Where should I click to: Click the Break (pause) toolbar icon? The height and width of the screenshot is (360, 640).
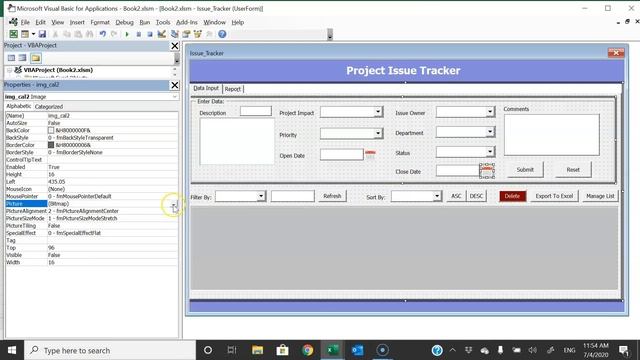click(138, 34)
